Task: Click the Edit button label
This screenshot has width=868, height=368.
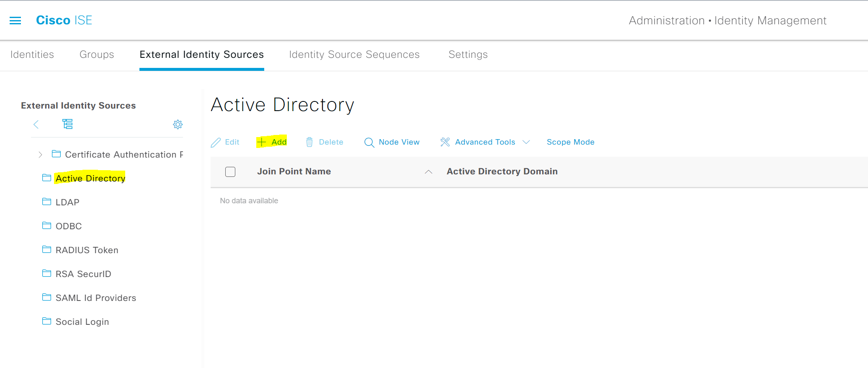Action: [x=232, y=142]
